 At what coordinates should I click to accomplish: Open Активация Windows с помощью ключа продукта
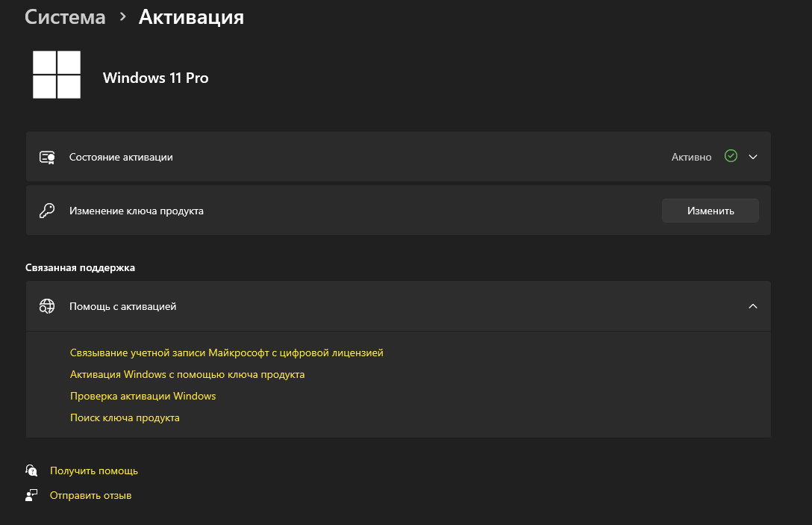click(187, 374)
